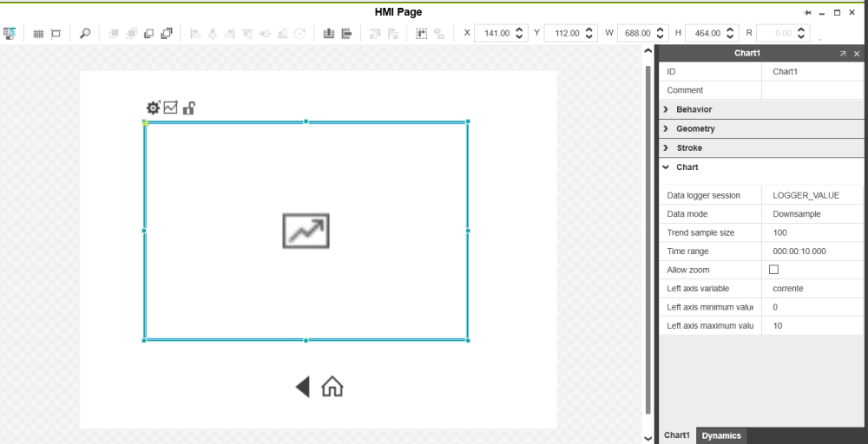Edit the Trend sample size value 100
The height and width of the screenshot is (444, 868).
click(x=812, y=232)
